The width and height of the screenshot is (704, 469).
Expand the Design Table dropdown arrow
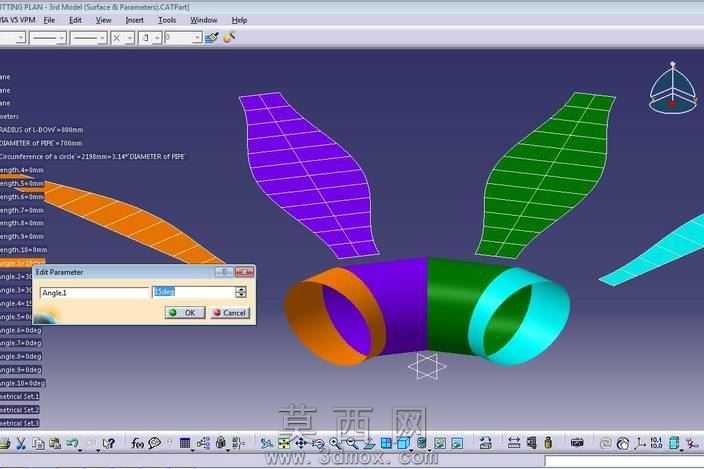[192, 450]
